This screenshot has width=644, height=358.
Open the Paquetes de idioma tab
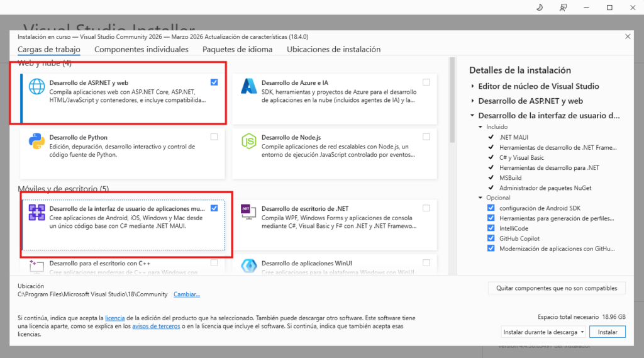click(x=237, y=49)
